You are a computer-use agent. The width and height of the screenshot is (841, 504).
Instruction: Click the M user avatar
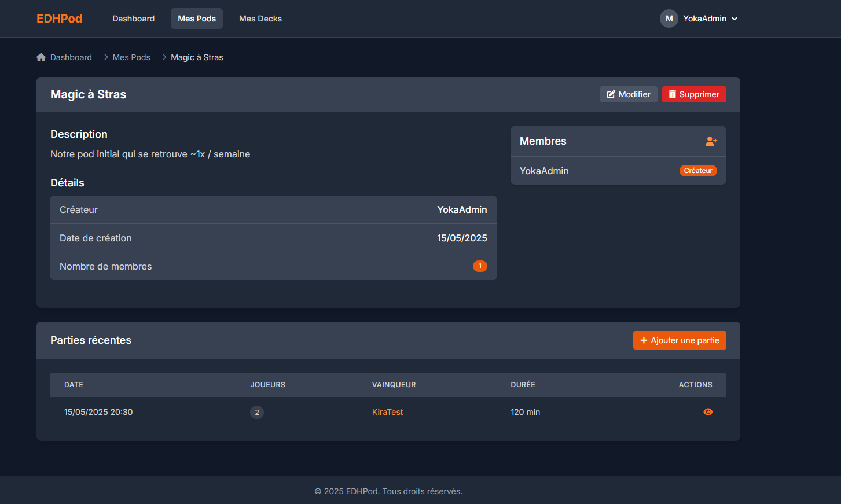pyautogui.click(x=669, y=19)
